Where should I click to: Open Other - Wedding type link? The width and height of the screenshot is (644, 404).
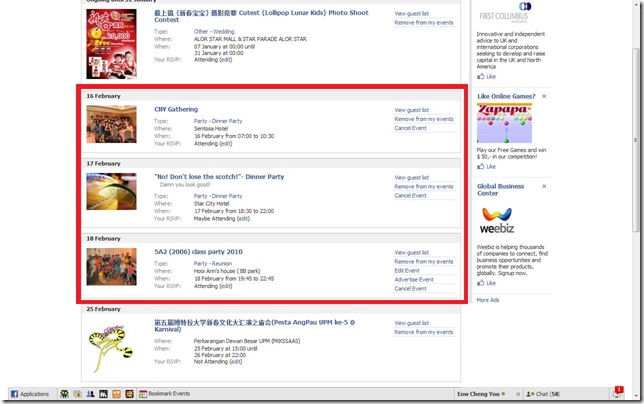click(214, 32)
